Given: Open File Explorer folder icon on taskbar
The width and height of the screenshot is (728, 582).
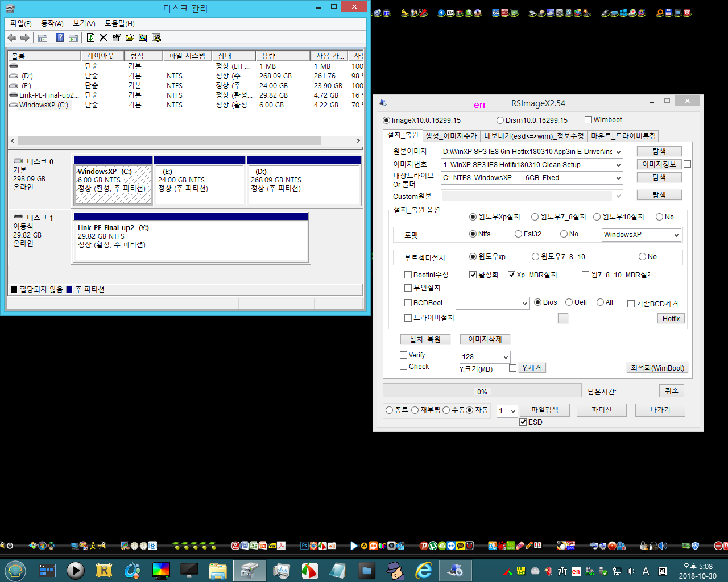Looking at the screenshot, I should tap(218, 570).
